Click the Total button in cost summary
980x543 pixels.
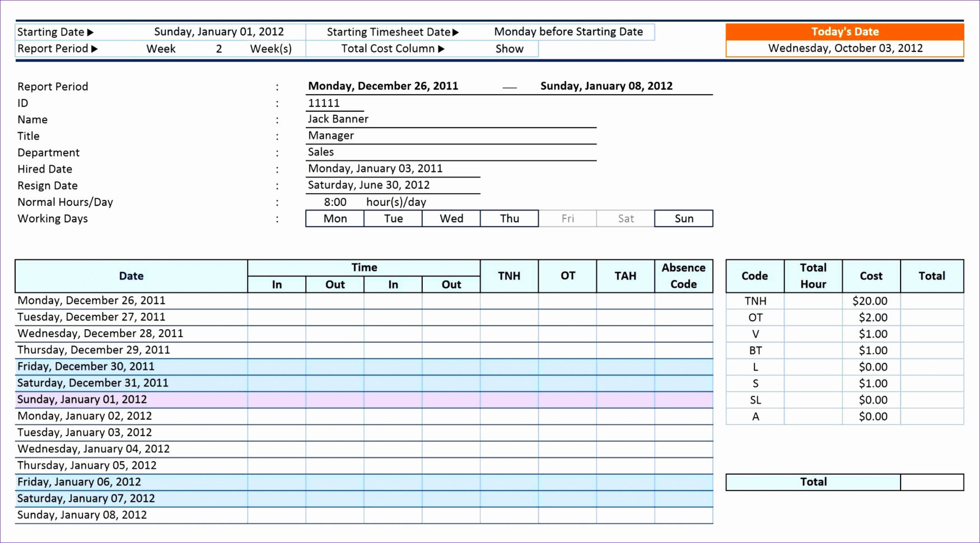tap(813, 481)
